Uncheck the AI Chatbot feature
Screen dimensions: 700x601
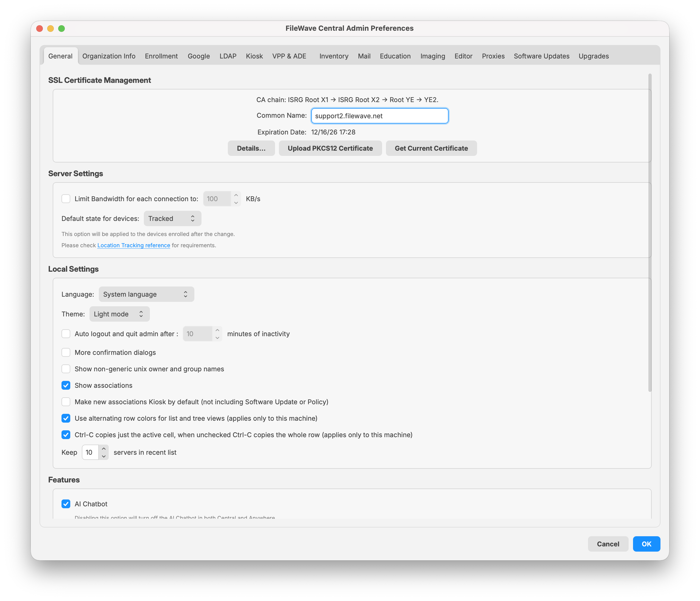pos(66,504)
